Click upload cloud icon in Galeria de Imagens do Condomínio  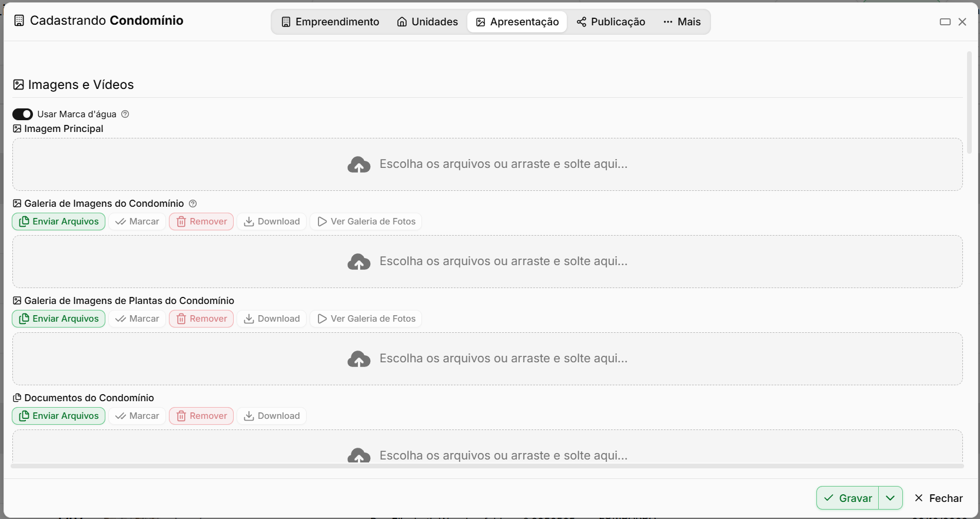coord(359,262)
